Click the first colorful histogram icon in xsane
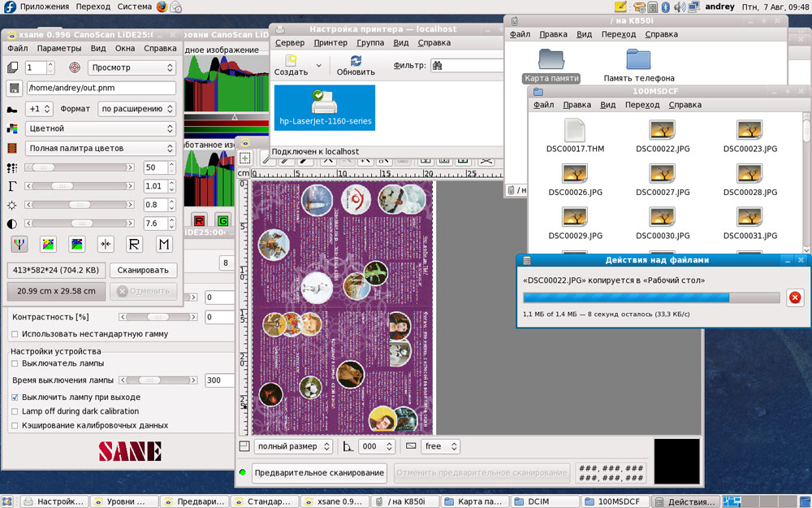Screen dimensions: 812x508 tap(48, 244)
